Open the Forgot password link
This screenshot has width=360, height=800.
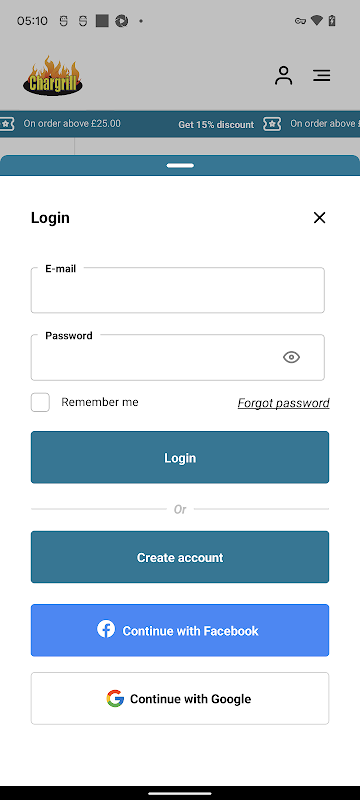(x=284, y=403)
